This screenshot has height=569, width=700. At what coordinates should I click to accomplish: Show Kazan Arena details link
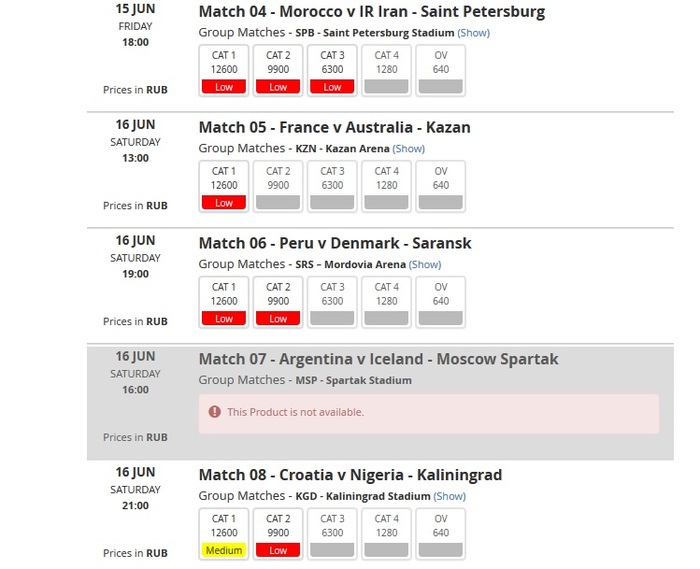(x=408, y=149)
